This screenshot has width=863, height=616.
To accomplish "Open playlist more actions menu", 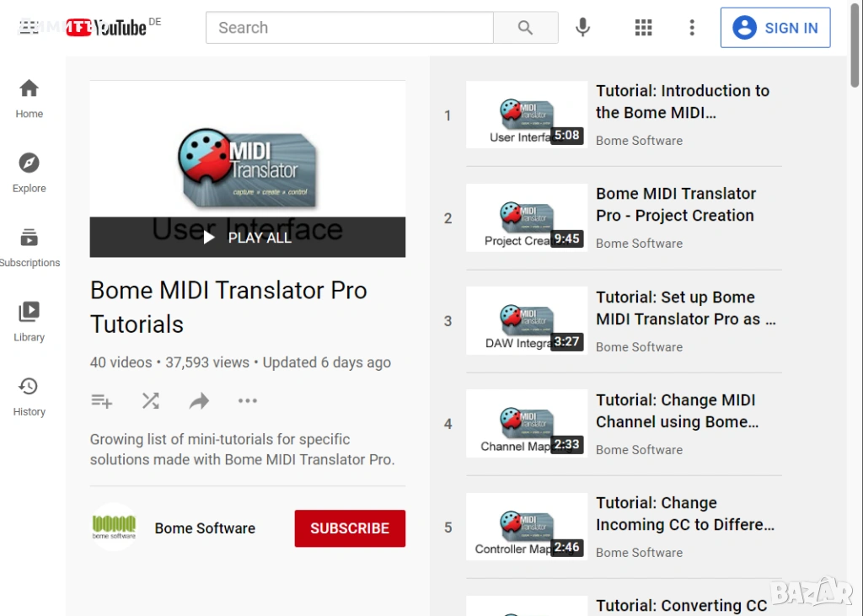I will [x=248, y=401].
